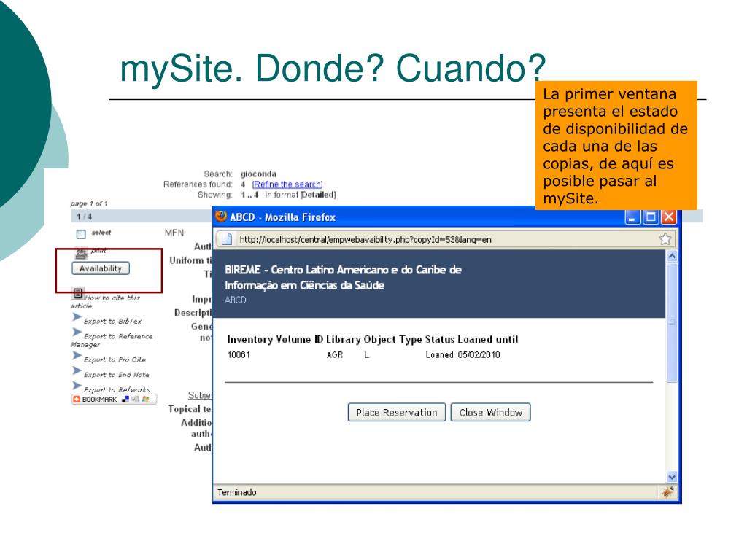Tick the select checkbox
747x560 pixels.
point(81,234)
